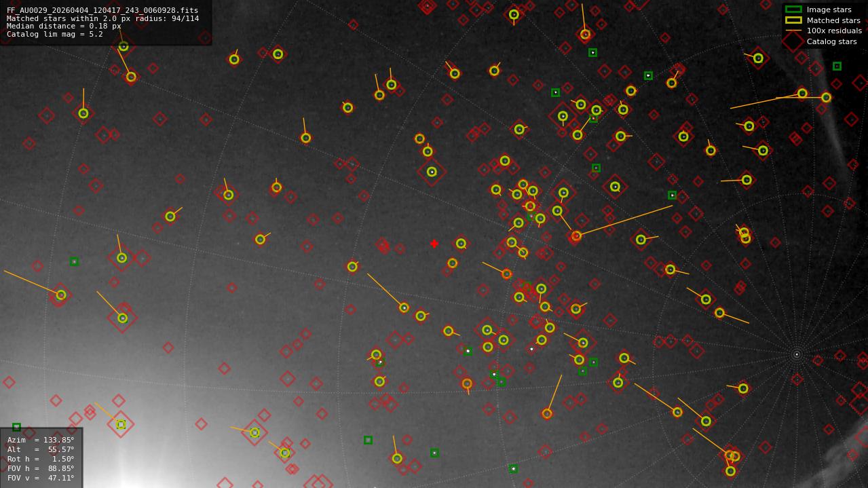Viewport: 868px width, 488px height.
Task: Click the 'Matched stars' legend label
Action: click(833, 20)
